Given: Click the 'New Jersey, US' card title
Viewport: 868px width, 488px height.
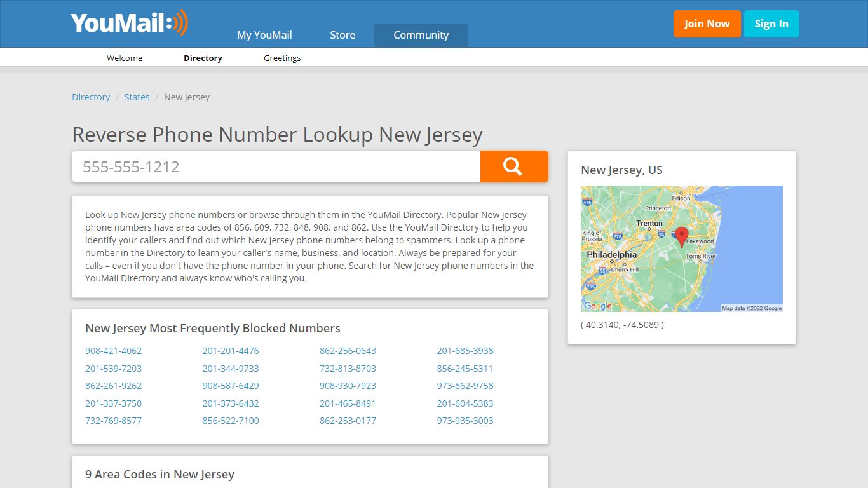Looking at the screenshot, I should click(621, 170).
